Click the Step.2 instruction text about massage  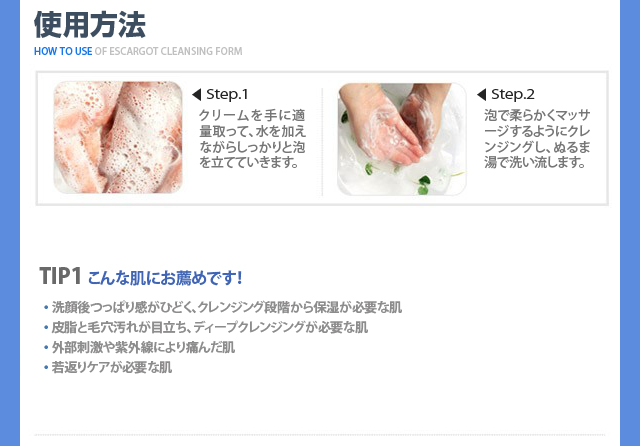(537, 139)
